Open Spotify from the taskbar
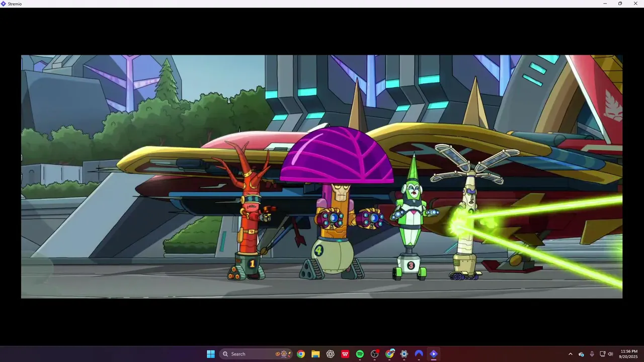 tap(360, 354)
